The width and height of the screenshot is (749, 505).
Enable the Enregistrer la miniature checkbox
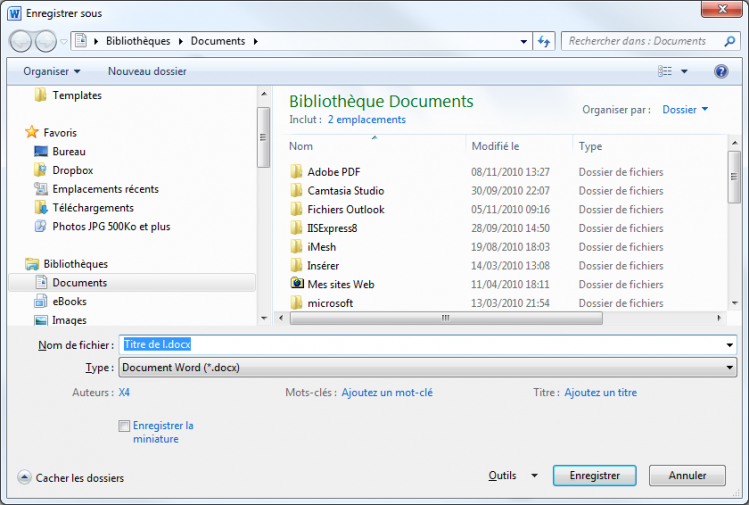(x=124, y=426)
